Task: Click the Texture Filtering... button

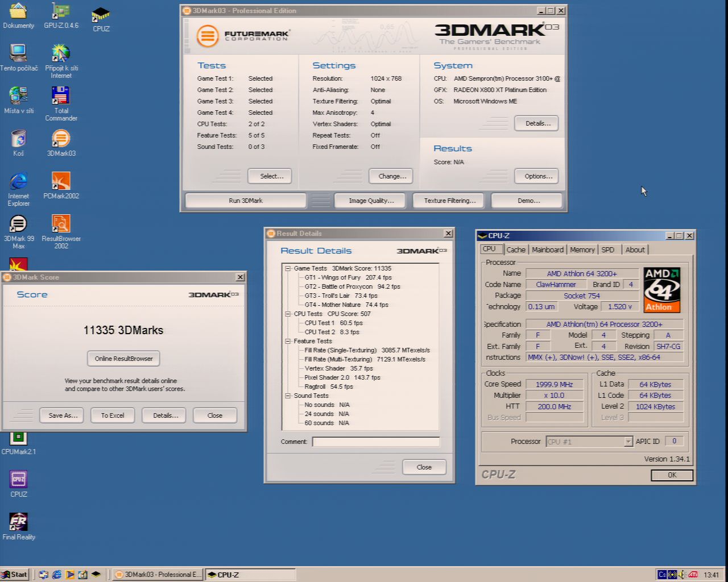Action: coord(450,201)
